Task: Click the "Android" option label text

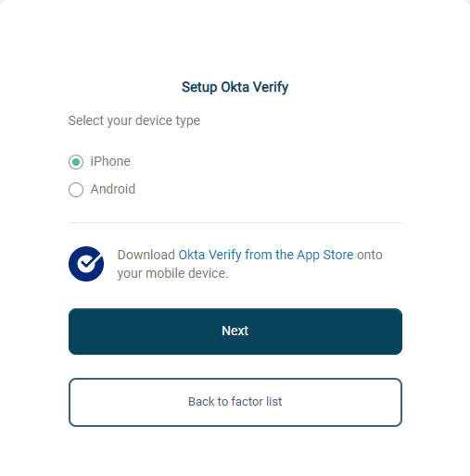Action: (x=113, y=189)
